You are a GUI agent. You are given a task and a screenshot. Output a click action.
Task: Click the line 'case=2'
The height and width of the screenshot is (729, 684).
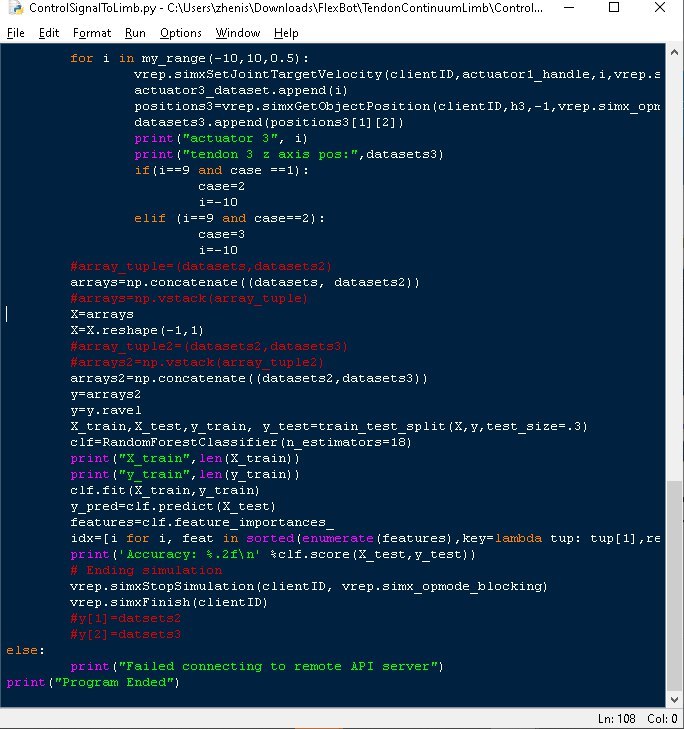(221, 186)
